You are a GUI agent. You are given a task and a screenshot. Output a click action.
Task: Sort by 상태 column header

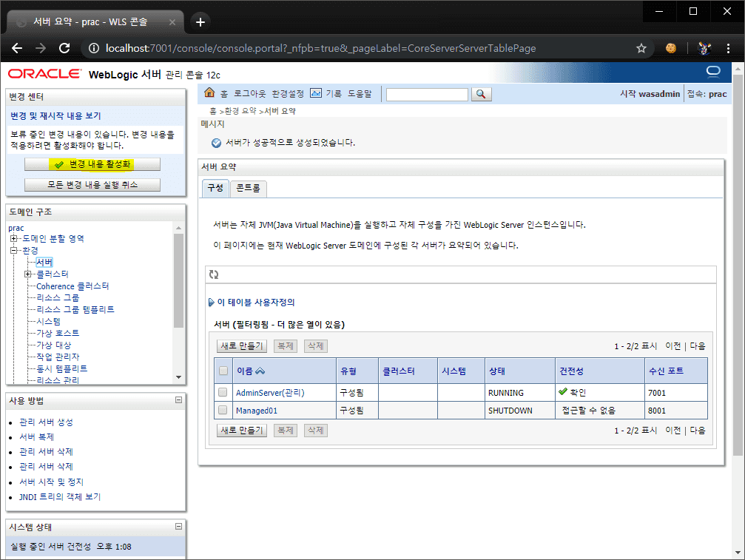[497, 371]
